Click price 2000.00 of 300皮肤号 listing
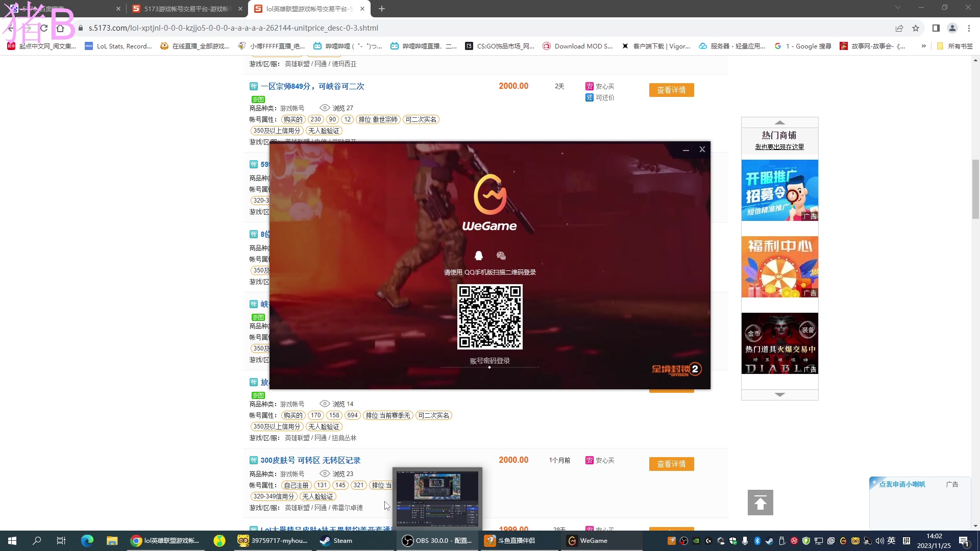Image resolution: width=980 pixels, height=551 pixels. (513, 460)
